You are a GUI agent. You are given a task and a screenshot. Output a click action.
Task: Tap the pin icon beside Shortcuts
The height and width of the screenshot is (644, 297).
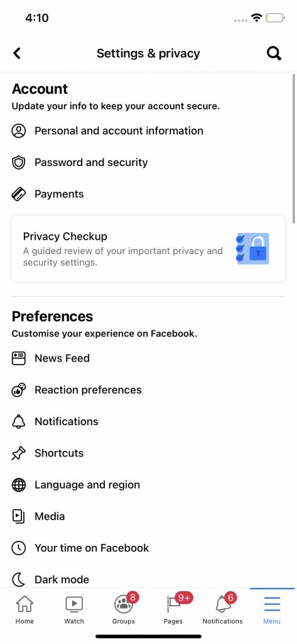click(18, 453)
